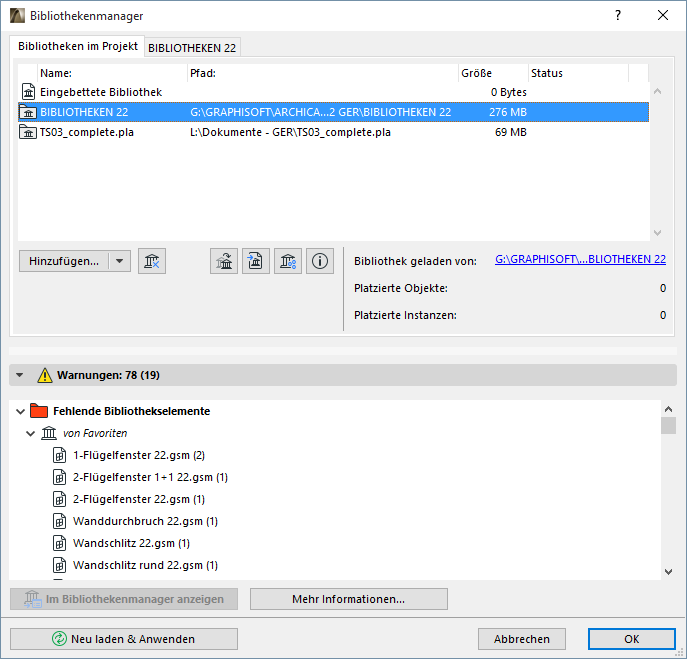Open the Hinzufügen dropdown arrow
The height and width of the screenshot is (659, 687).
[119, 261]
